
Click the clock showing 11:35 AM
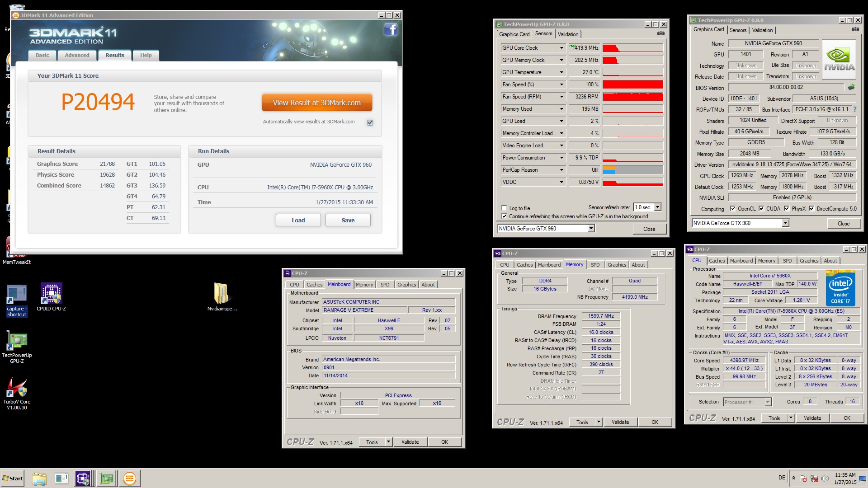[x=845, y=475]
